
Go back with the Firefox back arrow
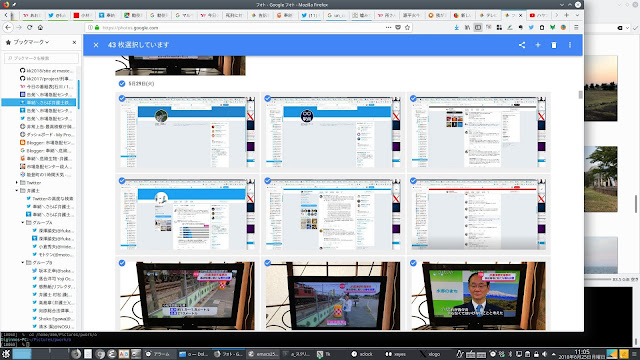tap(8, 27)
